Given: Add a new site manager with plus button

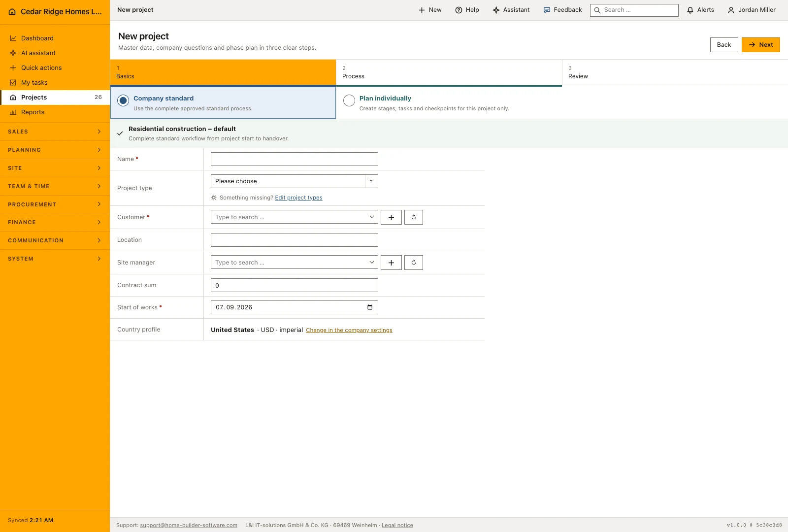Looking at the screenshot, I should [391, 263].
